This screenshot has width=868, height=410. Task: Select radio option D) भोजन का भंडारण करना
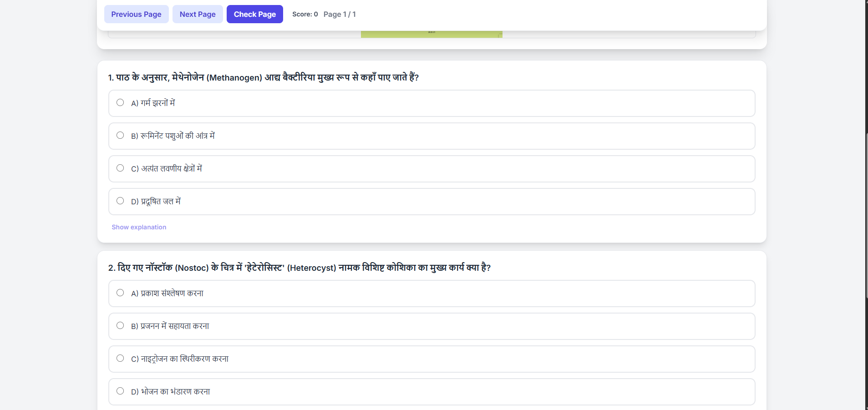[x=120, y=391]
